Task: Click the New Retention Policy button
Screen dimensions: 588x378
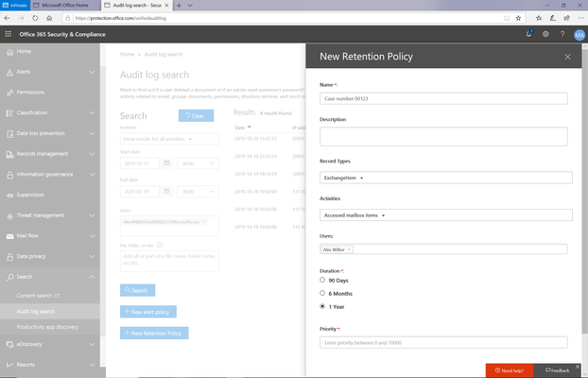Action: [154, 333]
